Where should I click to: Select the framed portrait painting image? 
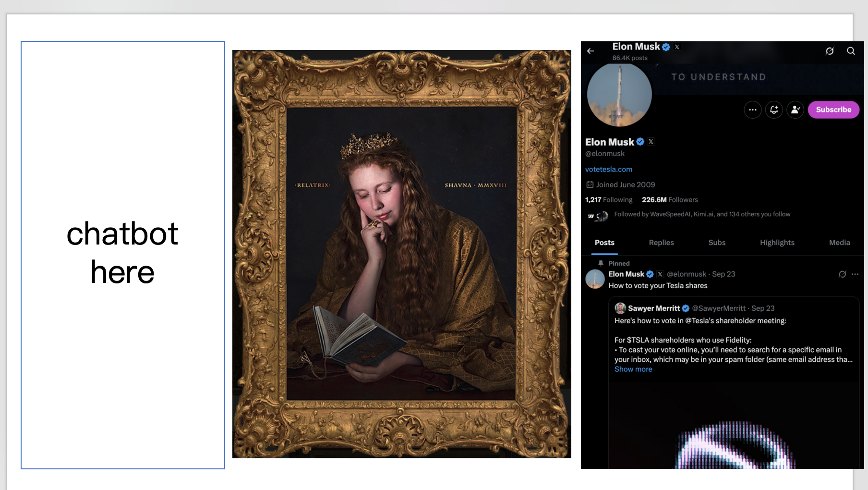point(402,254)
